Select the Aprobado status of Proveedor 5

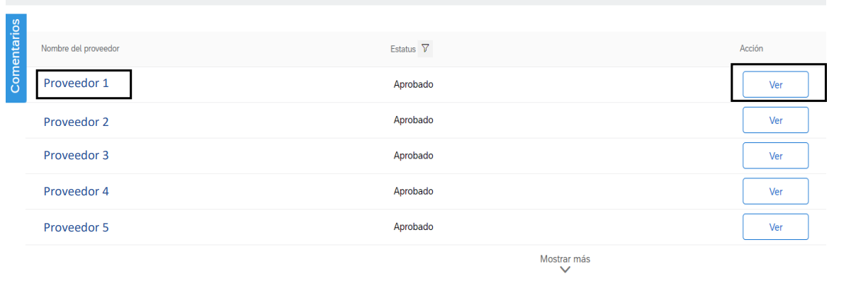413,227
